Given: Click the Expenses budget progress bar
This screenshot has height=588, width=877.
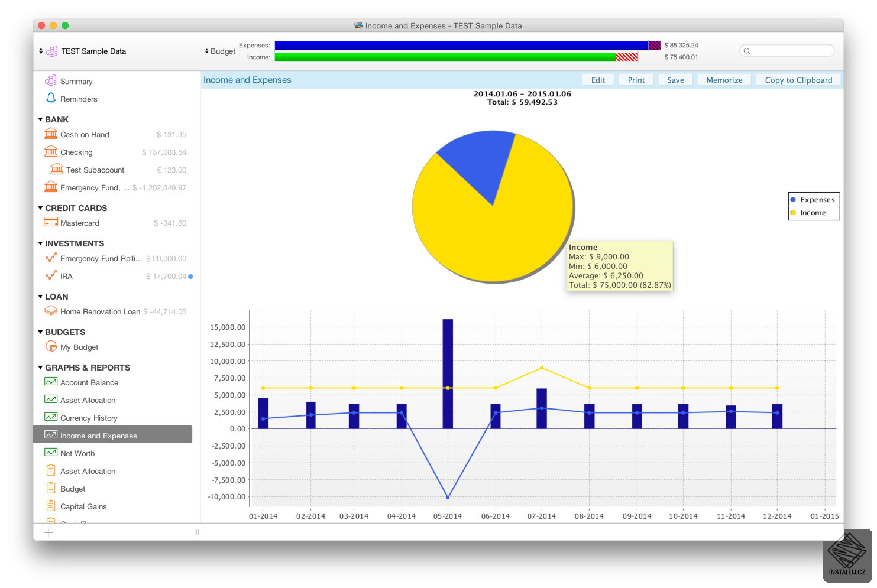Looking at the screenshot, I should pyautogui.click(x=467, y=46).
